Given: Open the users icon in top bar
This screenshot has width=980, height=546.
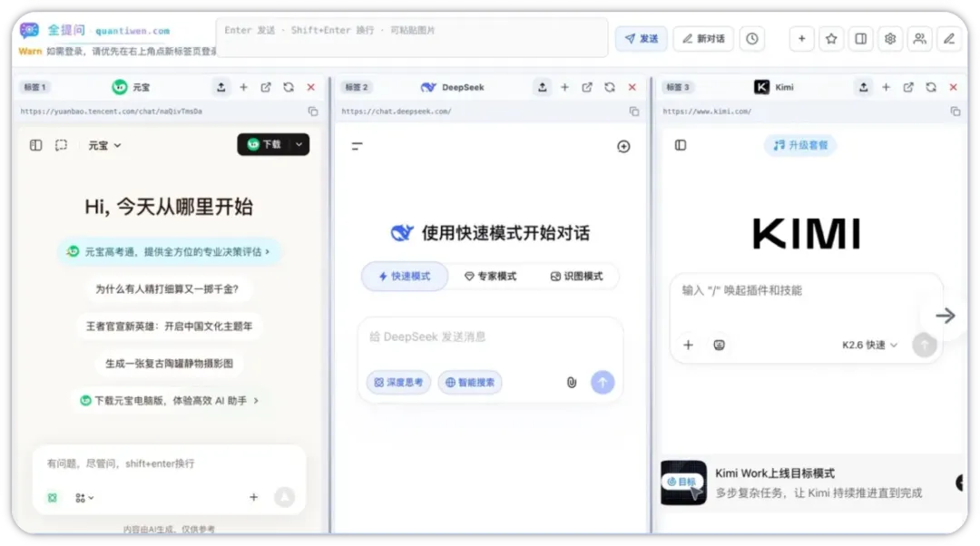Looking at the screenshot, I should [919, 39].
